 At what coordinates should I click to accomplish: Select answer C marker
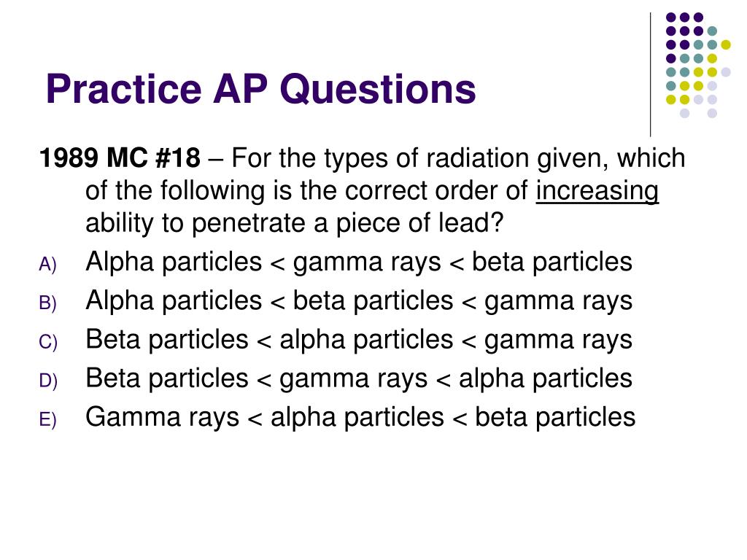(x=47, y=342)
